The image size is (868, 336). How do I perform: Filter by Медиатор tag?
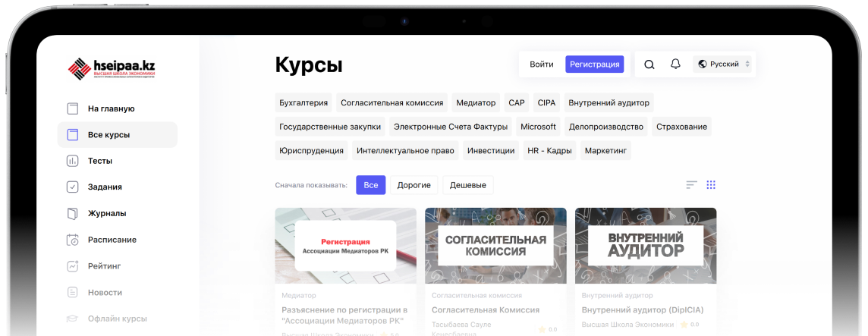coord(476,103)
